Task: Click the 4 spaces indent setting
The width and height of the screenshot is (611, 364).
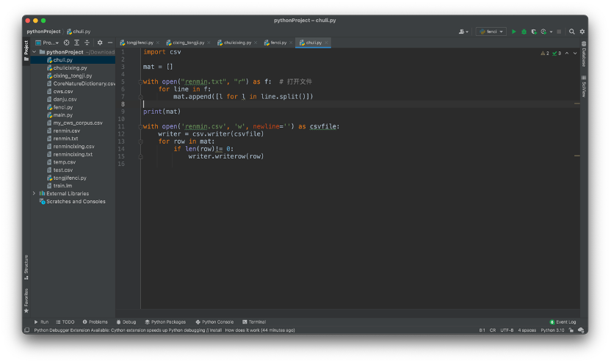Action: [527, 330]
